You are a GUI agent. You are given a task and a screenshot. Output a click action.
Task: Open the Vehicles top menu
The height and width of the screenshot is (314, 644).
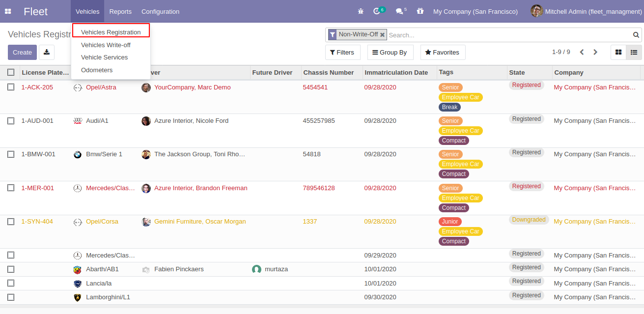point(87,11)
